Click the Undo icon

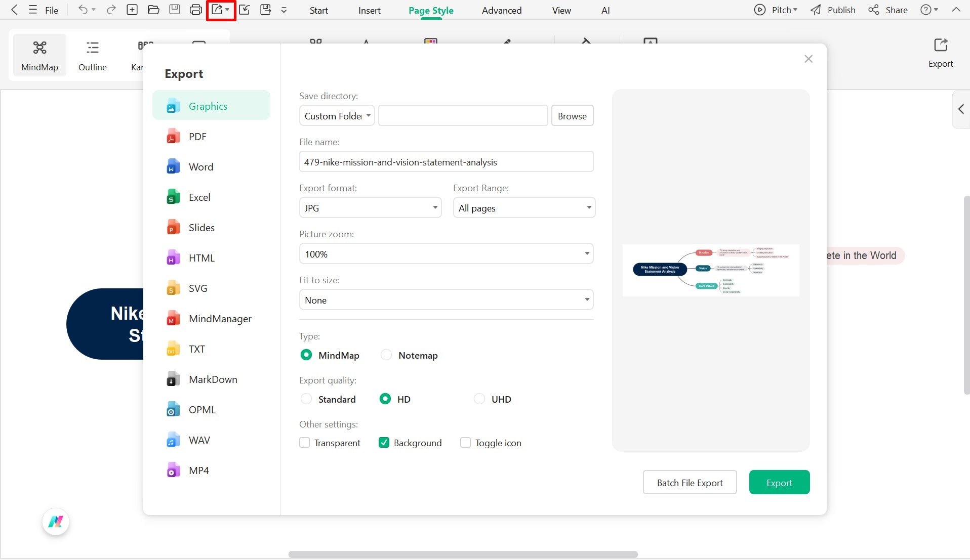point(83,10)
